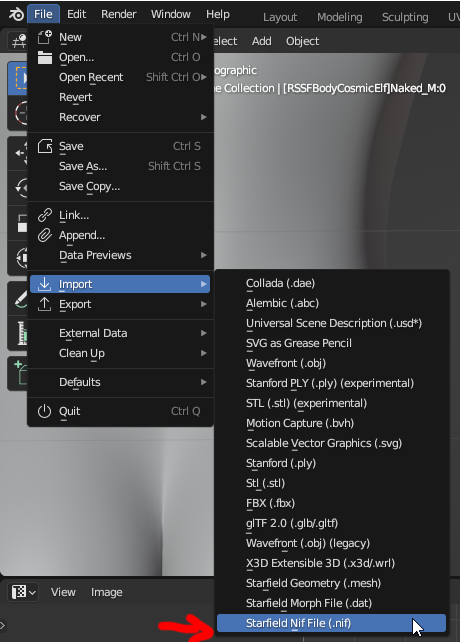Click the Quit power icon

click(45, 411)
